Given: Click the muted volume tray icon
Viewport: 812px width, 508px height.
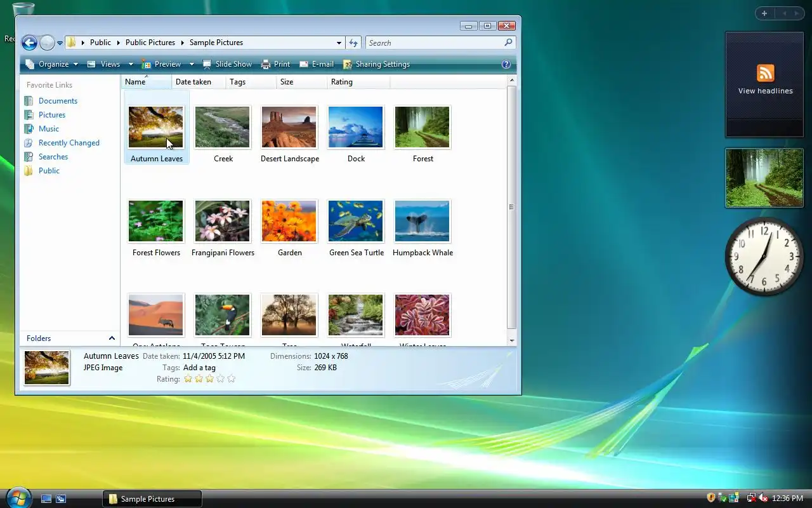Looking at the screenshot, I should pos(763,498).
